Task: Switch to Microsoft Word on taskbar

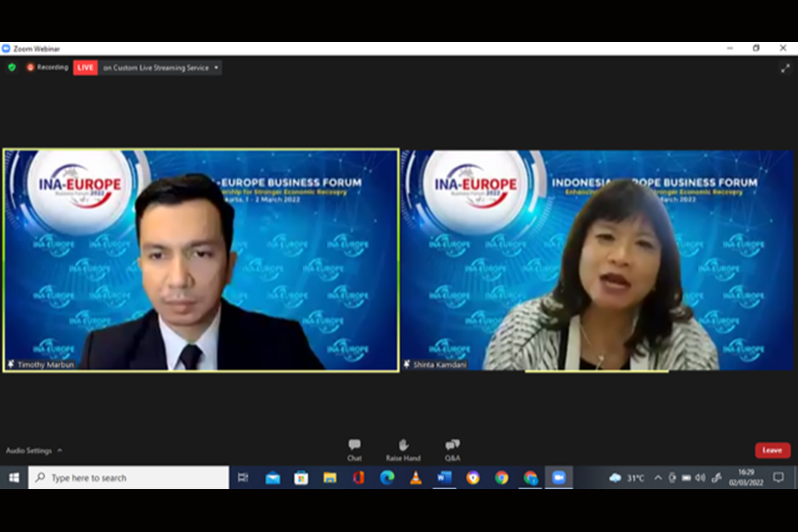Action: [x=444, y=477]
